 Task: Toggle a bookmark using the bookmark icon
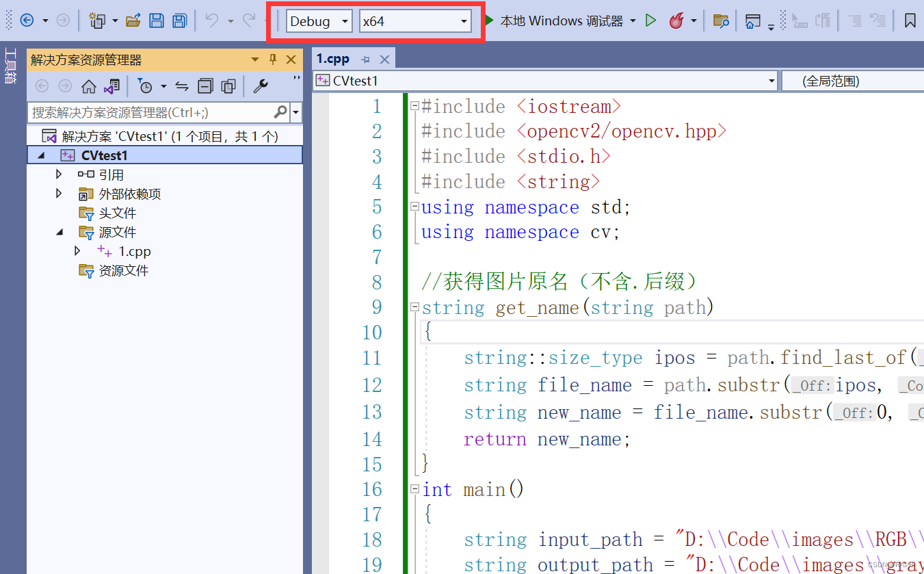click(x=910, y=21)
